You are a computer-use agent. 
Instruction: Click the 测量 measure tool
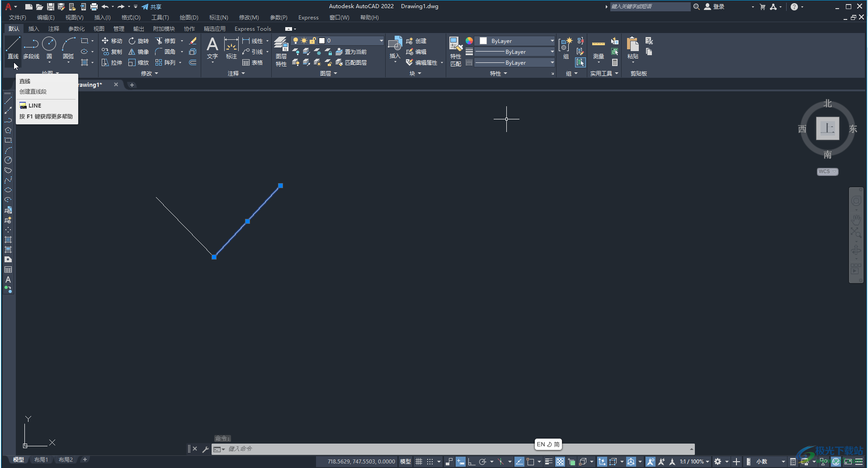click(598, 48)
